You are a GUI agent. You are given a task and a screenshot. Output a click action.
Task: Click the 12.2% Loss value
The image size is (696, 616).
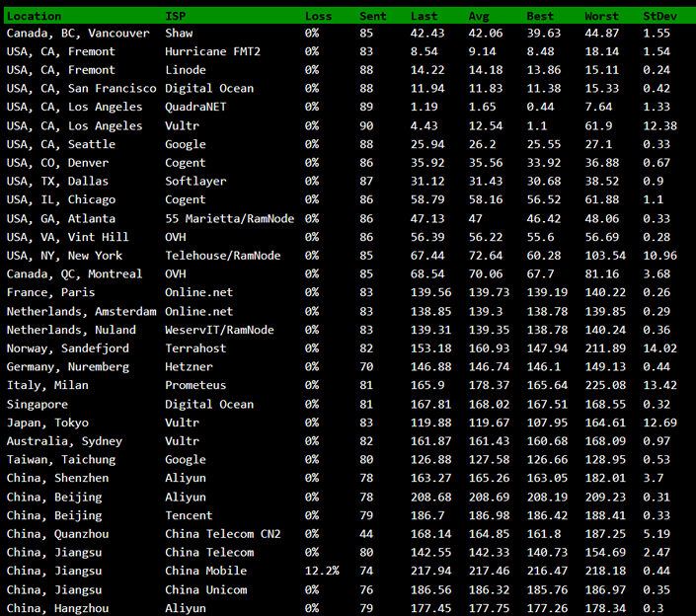(322, 571)
